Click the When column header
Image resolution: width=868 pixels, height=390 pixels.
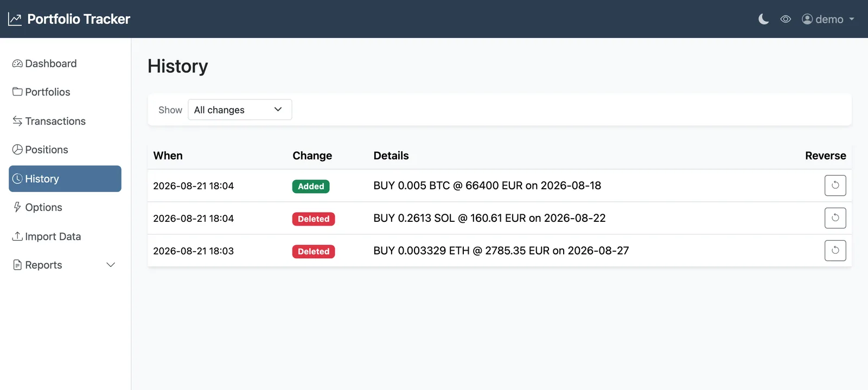pos(168,156)
